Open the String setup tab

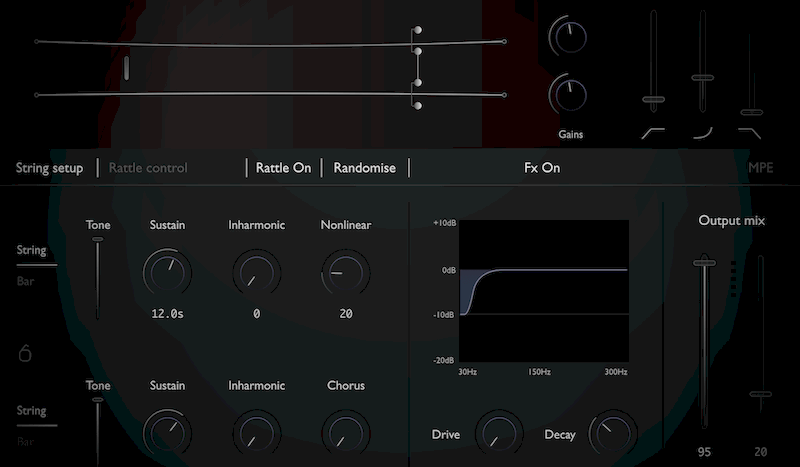49,168
